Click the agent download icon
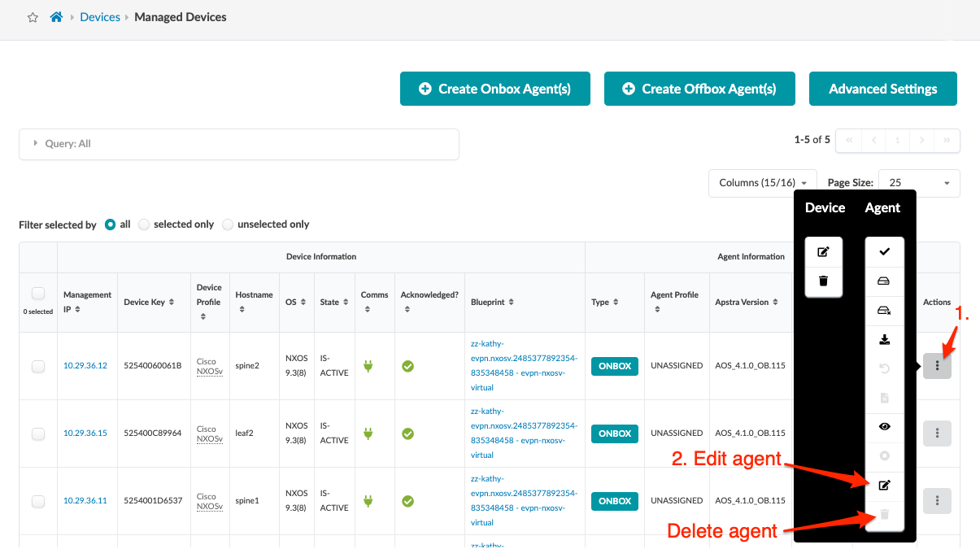The width and height of the screenshot is (980, 549). pos(885,339)
